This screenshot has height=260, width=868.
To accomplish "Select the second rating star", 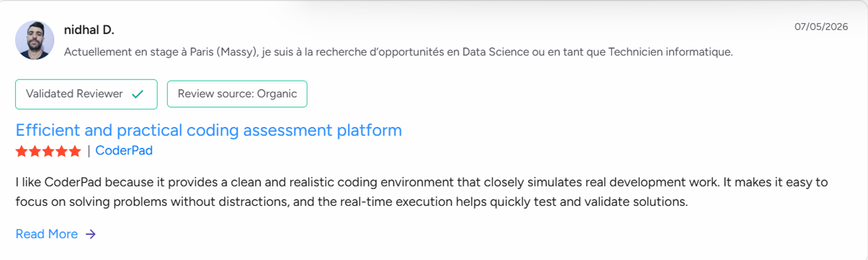I will pos(34,151).
